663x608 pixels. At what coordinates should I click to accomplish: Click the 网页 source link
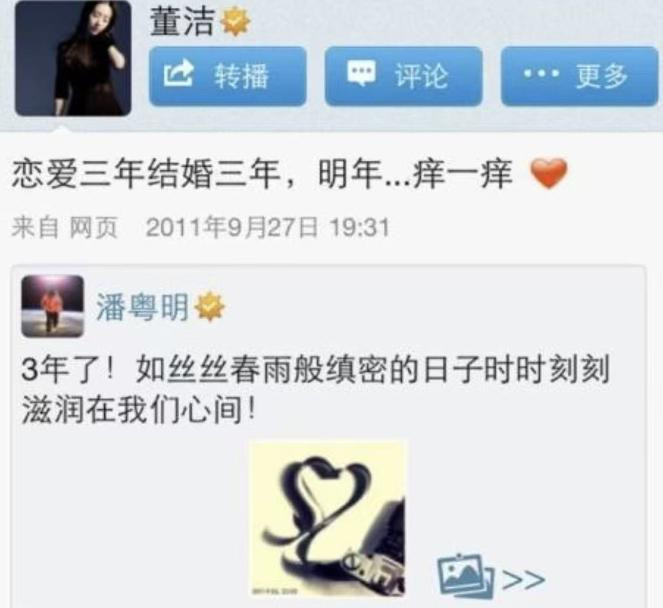point(93,228)
